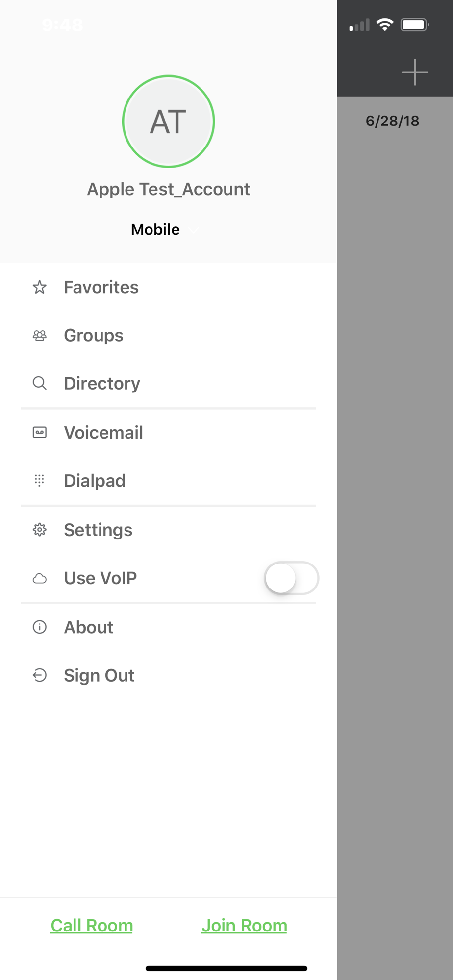Tap the Dialpad grid icon
This screenshot has height=980, width=453.
coord(40,480)
